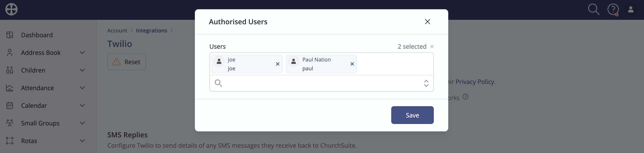The image size is (644, 153).
Task: Expand the Small Groups menu chevron
Action: [82, 123]
